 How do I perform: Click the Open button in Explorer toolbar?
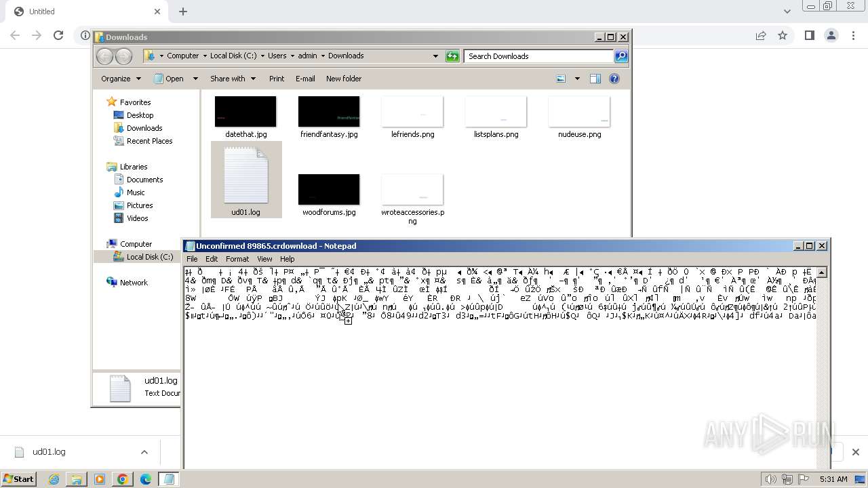click(169, 79)
